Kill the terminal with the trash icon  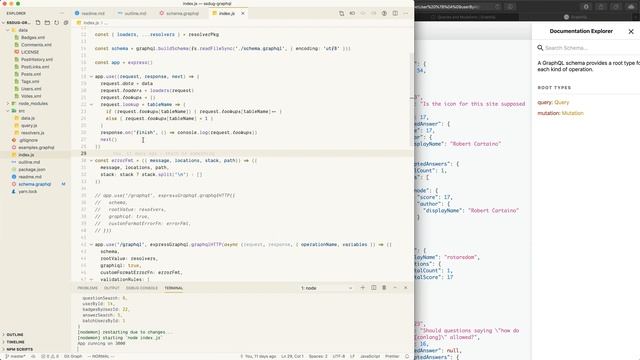coord(384,288)
